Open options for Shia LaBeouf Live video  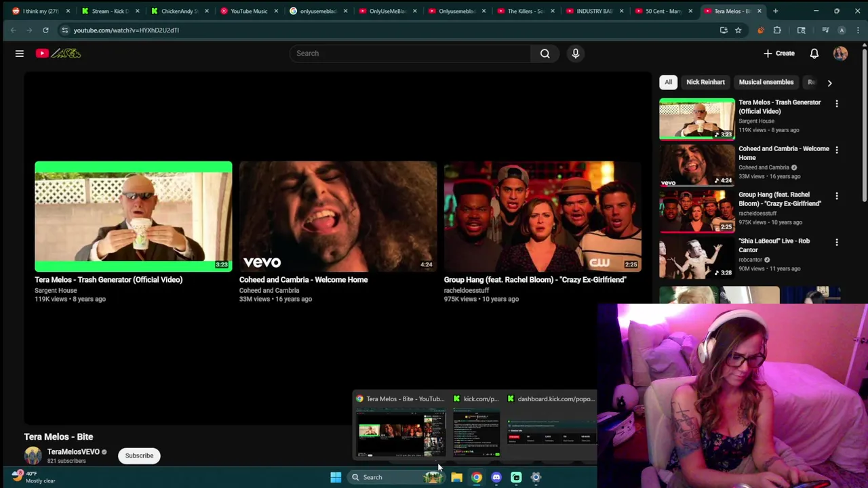837,242
